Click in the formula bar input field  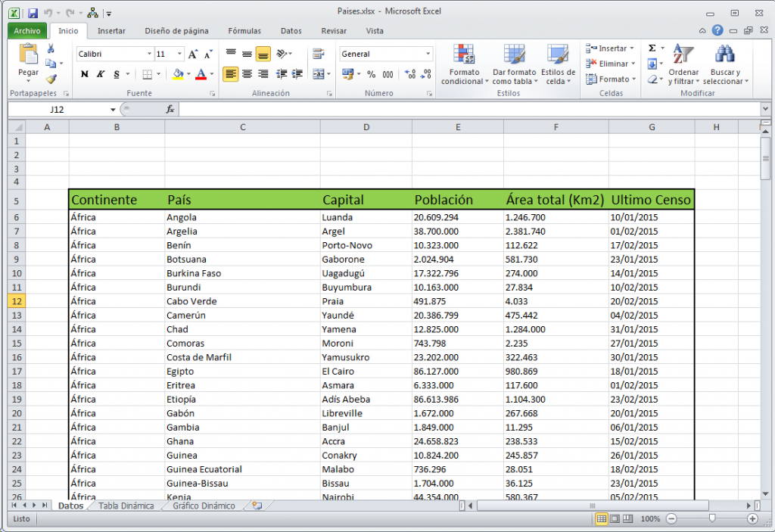tap(469, 109)
